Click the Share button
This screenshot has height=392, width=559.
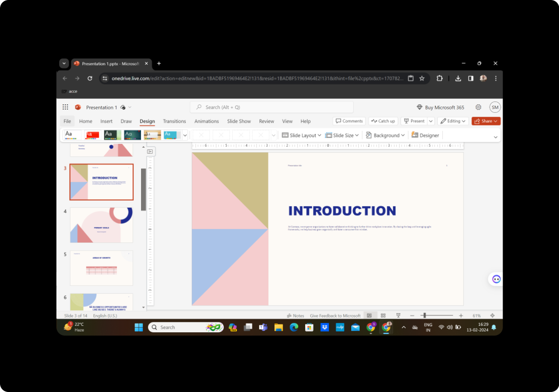(x=486, y=121)
